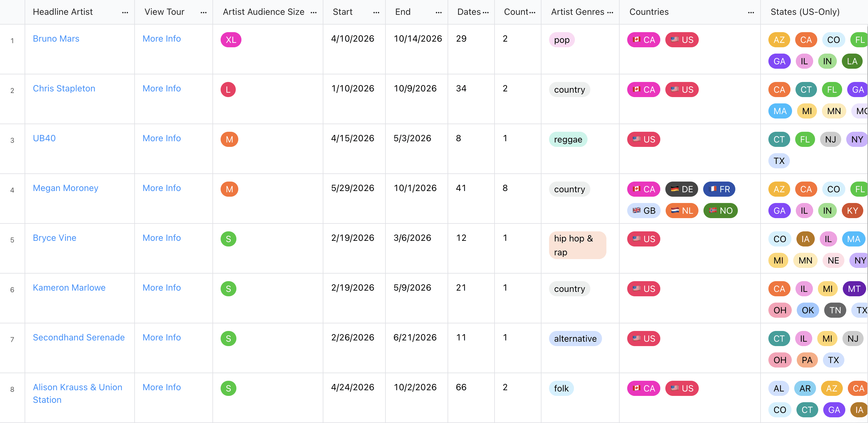Click the DE country tag for Megan Moroney
The height and width of the screenshot is (423, 868).
point(681,189)
